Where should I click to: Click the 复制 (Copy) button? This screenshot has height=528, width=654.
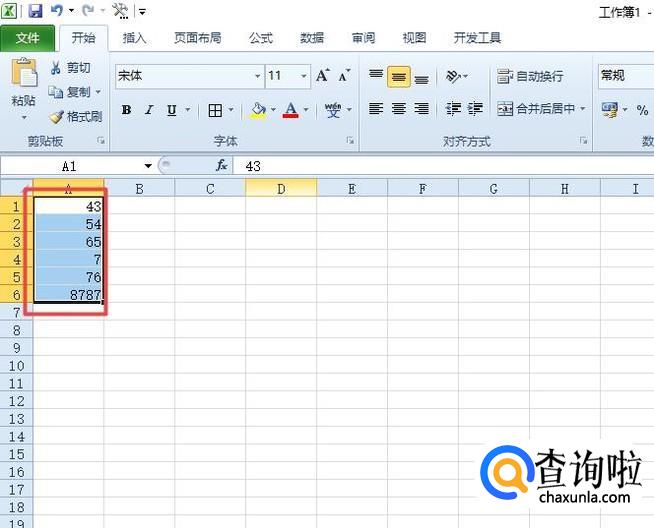(69, 91)
